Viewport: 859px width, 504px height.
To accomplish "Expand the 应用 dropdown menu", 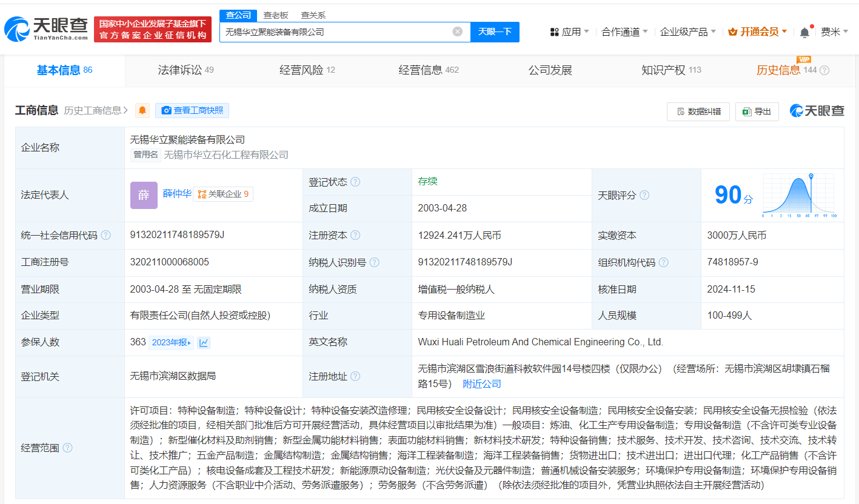I will coord(570,32).
